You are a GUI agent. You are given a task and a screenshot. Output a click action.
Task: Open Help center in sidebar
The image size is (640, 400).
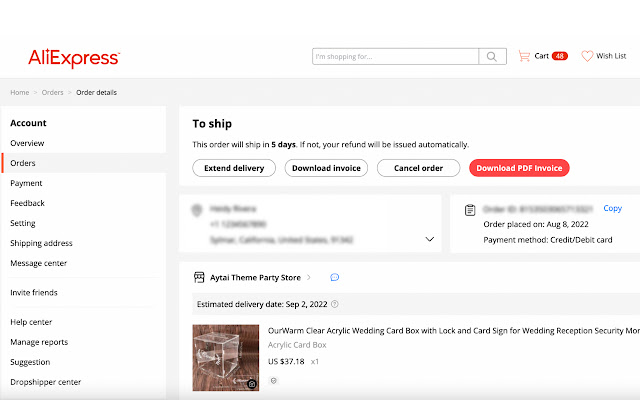click(31, 322)
